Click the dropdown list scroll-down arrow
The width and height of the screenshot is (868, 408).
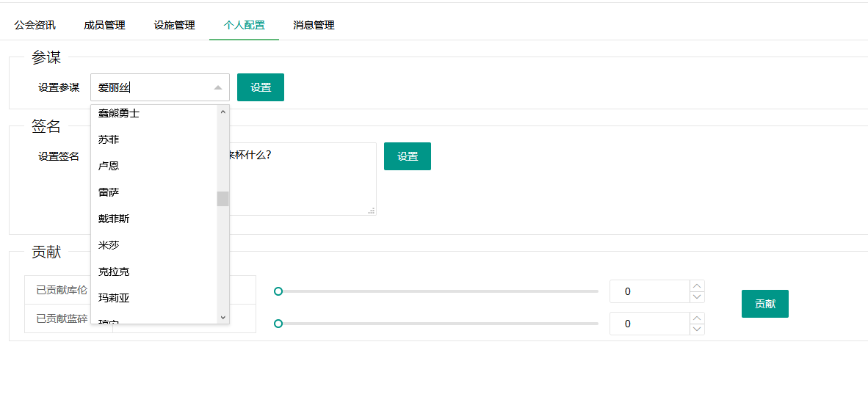click(x=223, y=317)
